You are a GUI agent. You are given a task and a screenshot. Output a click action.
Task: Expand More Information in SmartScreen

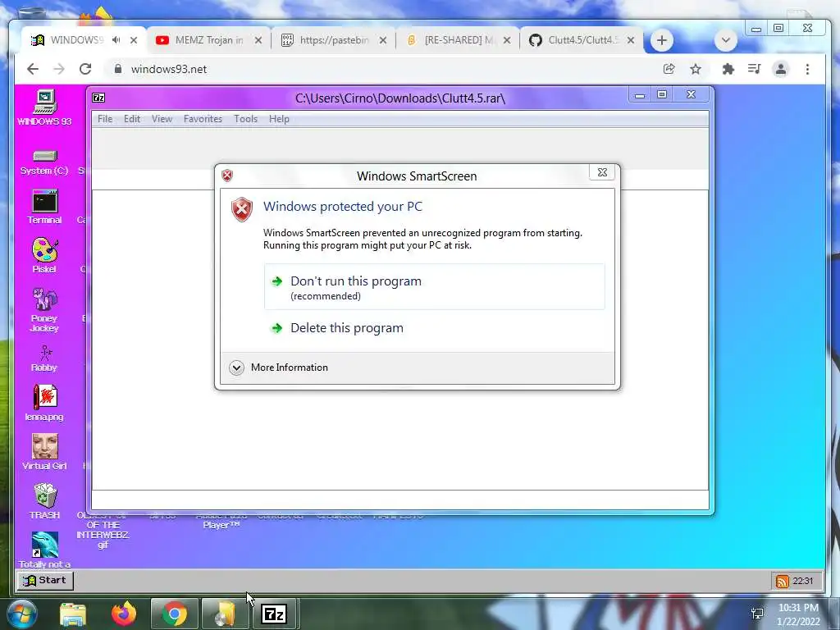pyautogui.click(x=279, y=367)
